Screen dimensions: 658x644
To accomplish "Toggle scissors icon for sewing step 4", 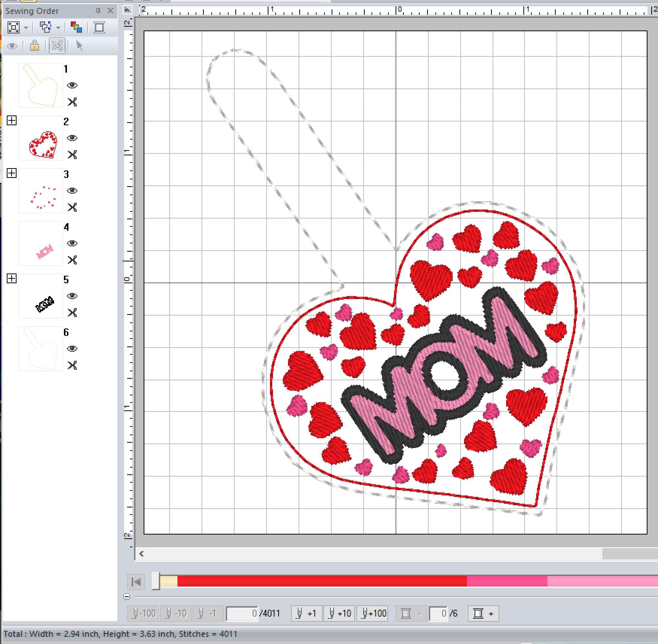I will coord(72,260).
